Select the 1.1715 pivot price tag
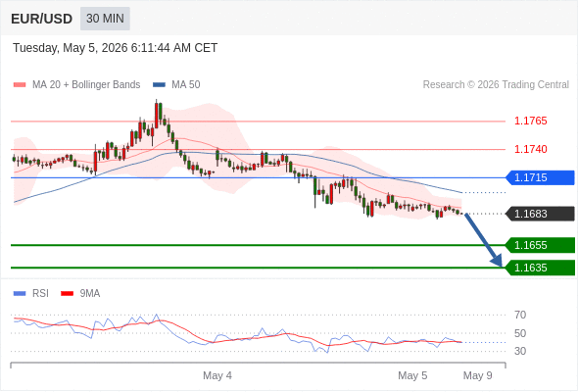Screen dimensions: 578x392 tap(541, 177)
